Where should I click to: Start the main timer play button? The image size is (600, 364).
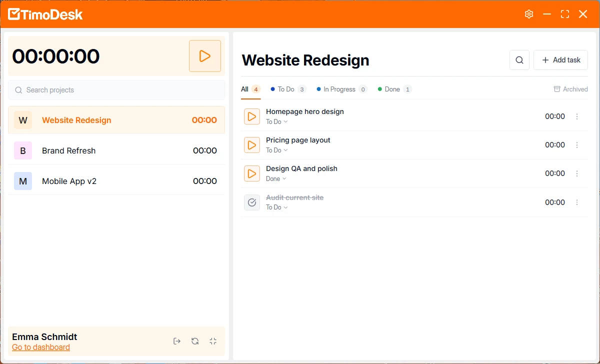205,56
